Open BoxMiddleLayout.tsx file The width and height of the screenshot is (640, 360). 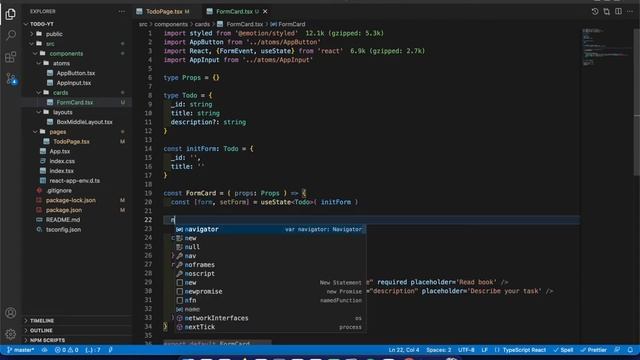click(x=84, y=122)
